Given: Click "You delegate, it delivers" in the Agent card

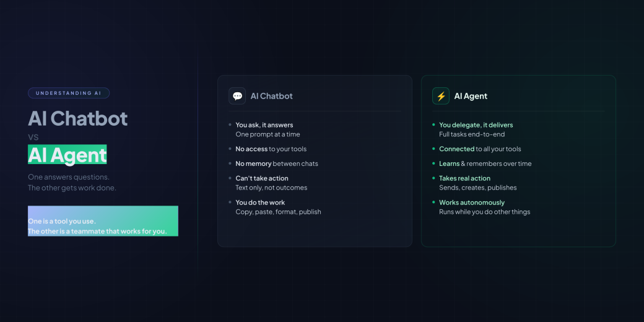Looking at the screenshot, I should click(476, 125).
